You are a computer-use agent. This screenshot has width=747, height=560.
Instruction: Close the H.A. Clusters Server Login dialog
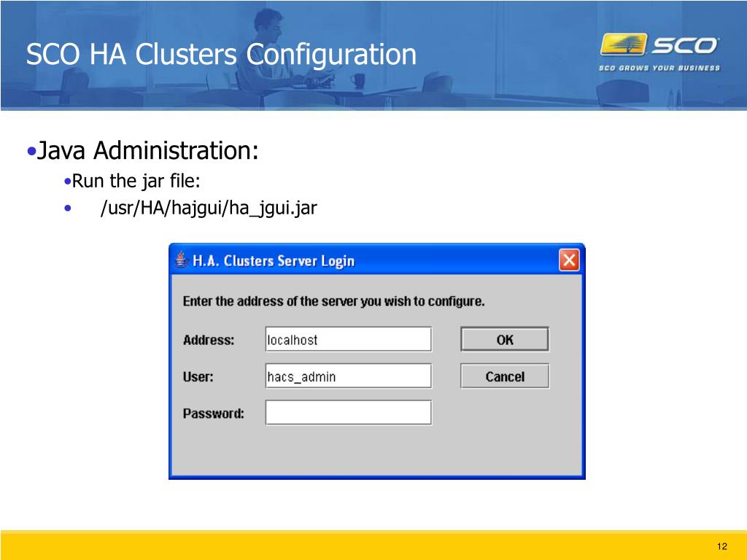coord(569,260)
